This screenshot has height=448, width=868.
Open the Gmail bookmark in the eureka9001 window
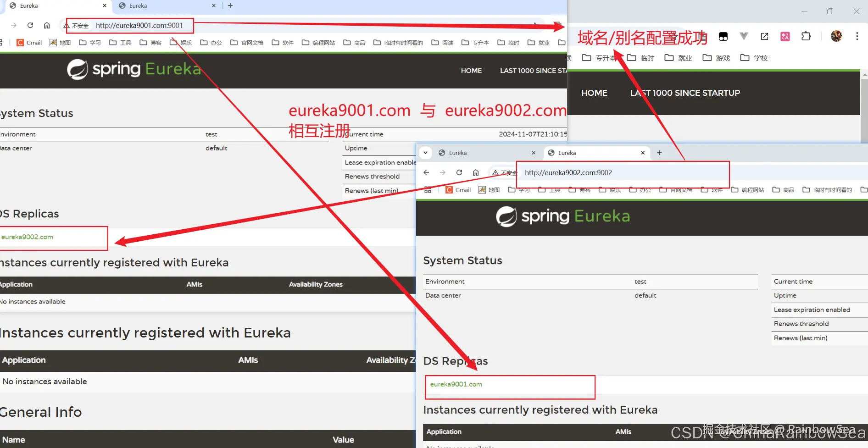(29, 43)
